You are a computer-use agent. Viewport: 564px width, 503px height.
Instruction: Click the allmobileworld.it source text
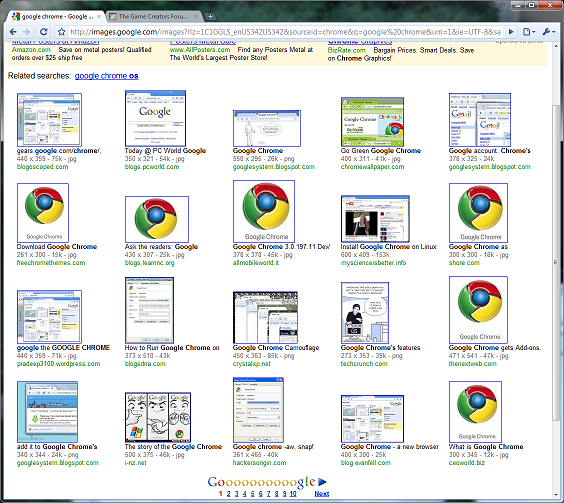tap(256, 263)
